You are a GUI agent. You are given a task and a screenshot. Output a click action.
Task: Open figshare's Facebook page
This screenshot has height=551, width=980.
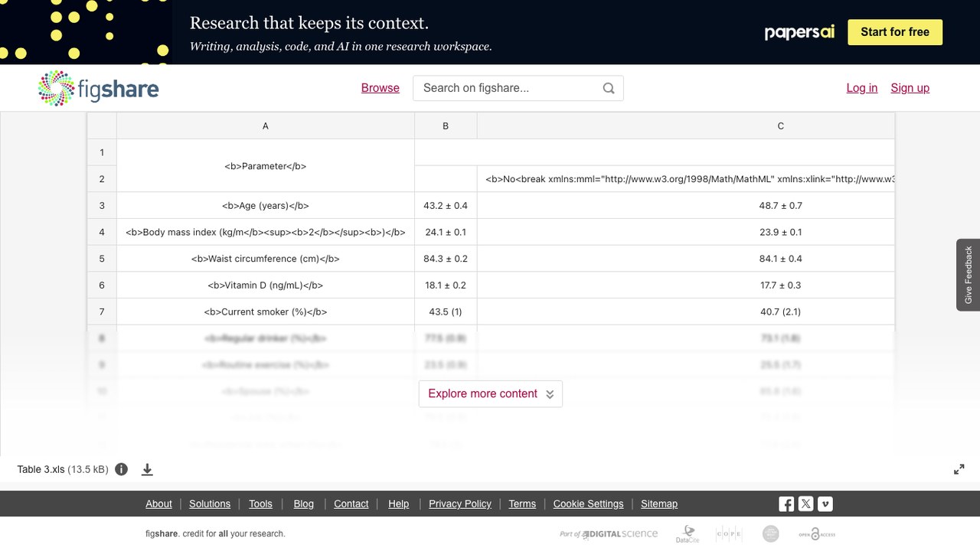coord(786,504)
